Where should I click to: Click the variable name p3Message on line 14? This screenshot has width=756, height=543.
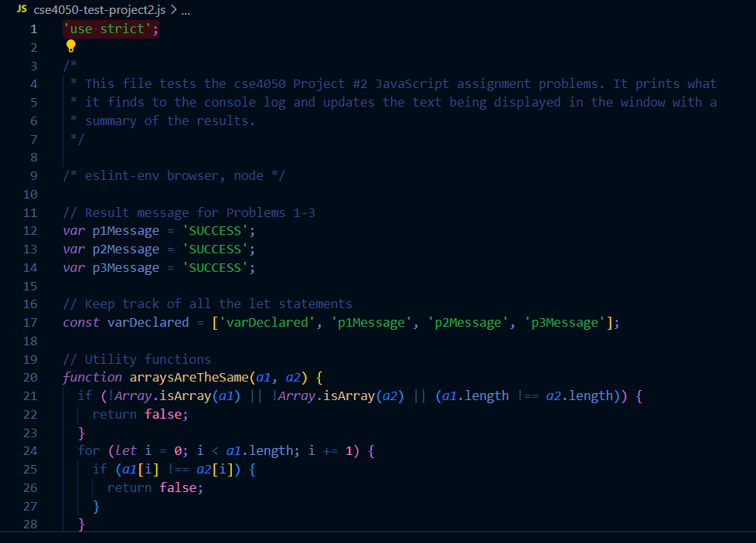pos(126,267)
